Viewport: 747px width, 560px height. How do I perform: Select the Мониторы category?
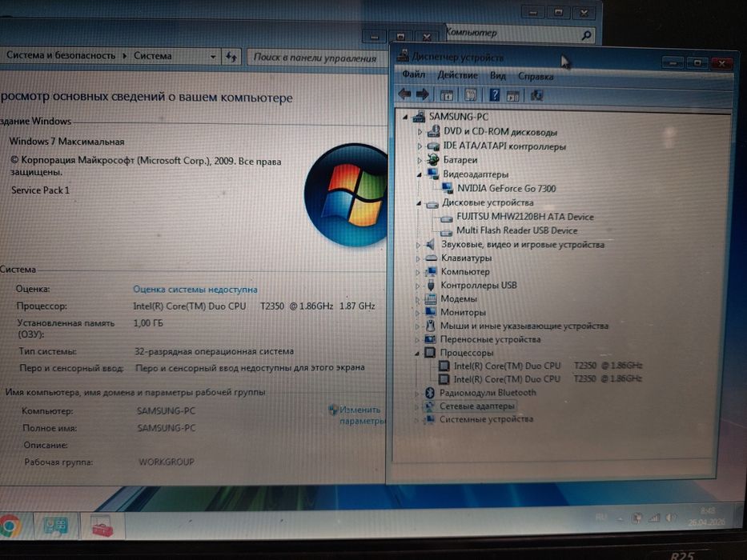463,312
